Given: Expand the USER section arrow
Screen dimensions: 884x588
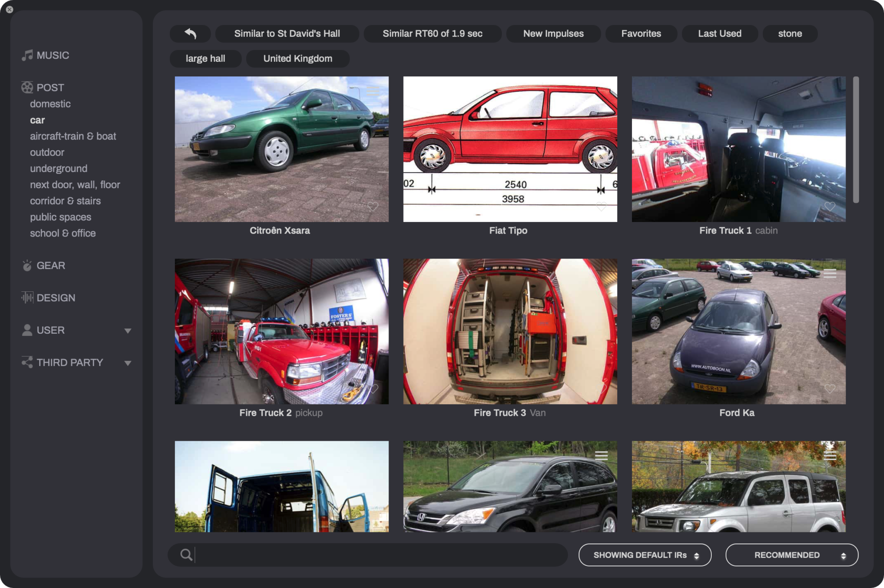Looking at the screenshot, I should click(128, 331).
